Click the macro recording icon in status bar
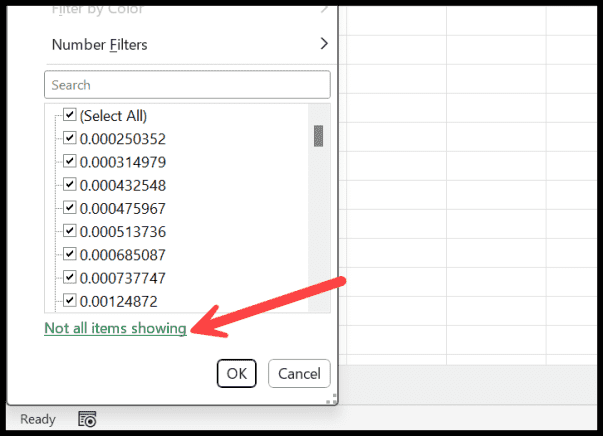Image resolution: width=603 pixels, height=436 pixels. tap(87, 419)
